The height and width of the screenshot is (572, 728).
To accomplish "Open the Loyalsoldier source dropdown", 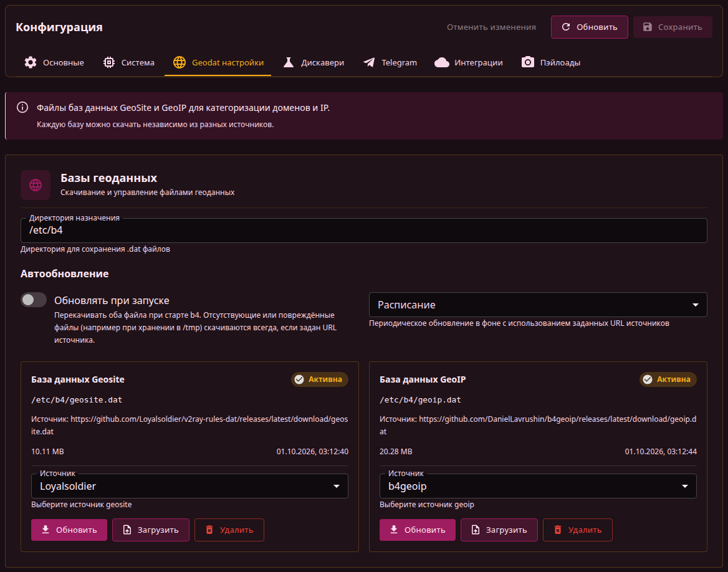I will pyautogui.click(x=189, y=486).
